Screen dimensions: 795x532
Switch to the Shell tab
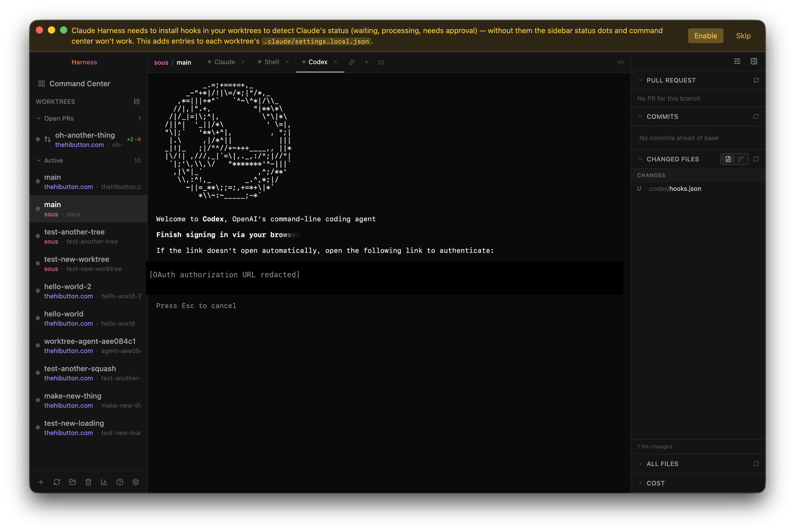click(272, 62)
